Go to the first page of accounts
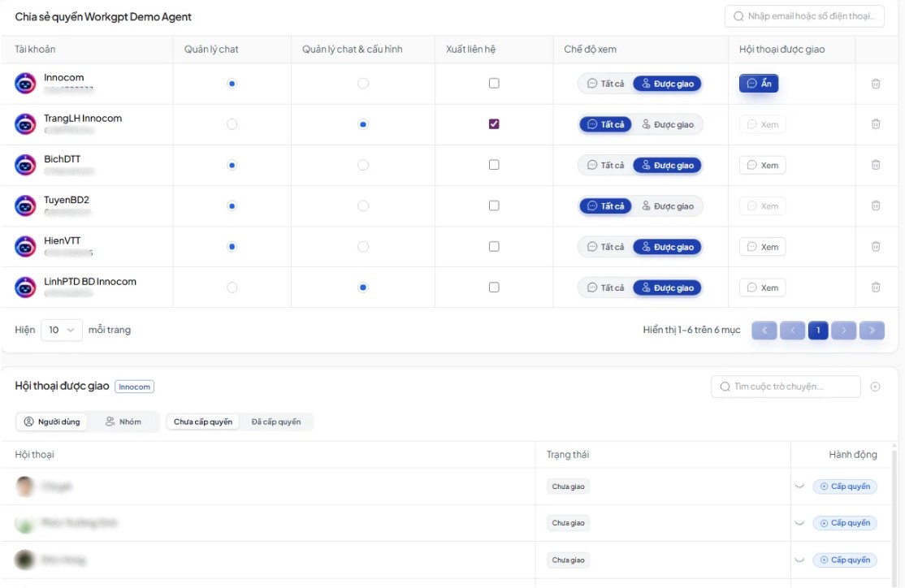The image size is (905, 588). pyautogui.click(x=764, y=330)
